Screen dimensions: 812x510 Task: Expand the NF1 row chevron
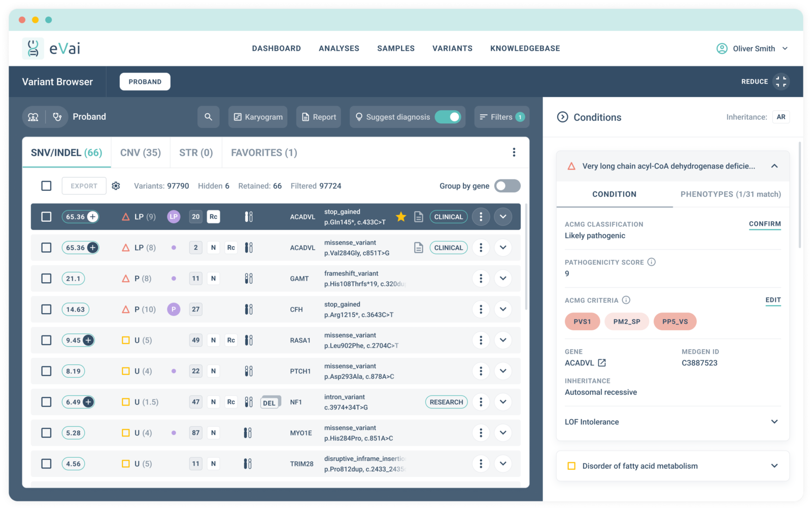click(503, 402)
